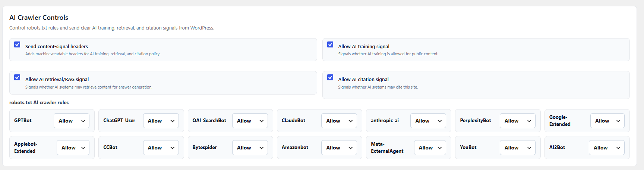The height and width of the screenshot is (170, 644).
Task: Click the ClaudeBot crawler name
Action: point(293,120)
